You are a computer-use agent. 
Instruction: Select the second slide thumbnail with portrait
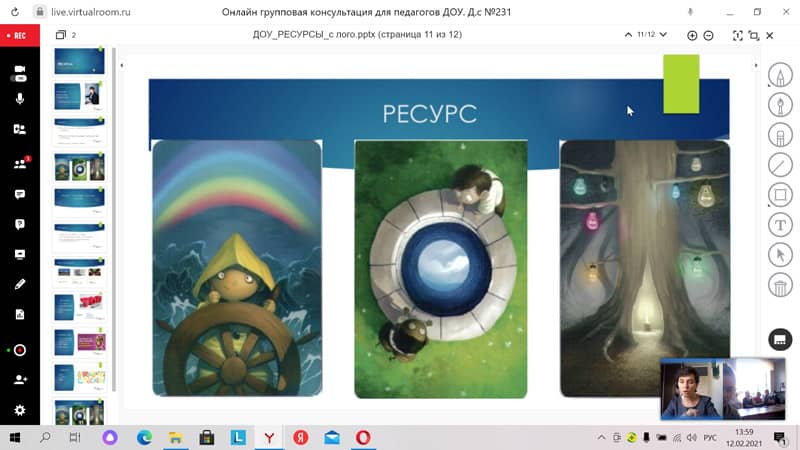coord(79,95)
